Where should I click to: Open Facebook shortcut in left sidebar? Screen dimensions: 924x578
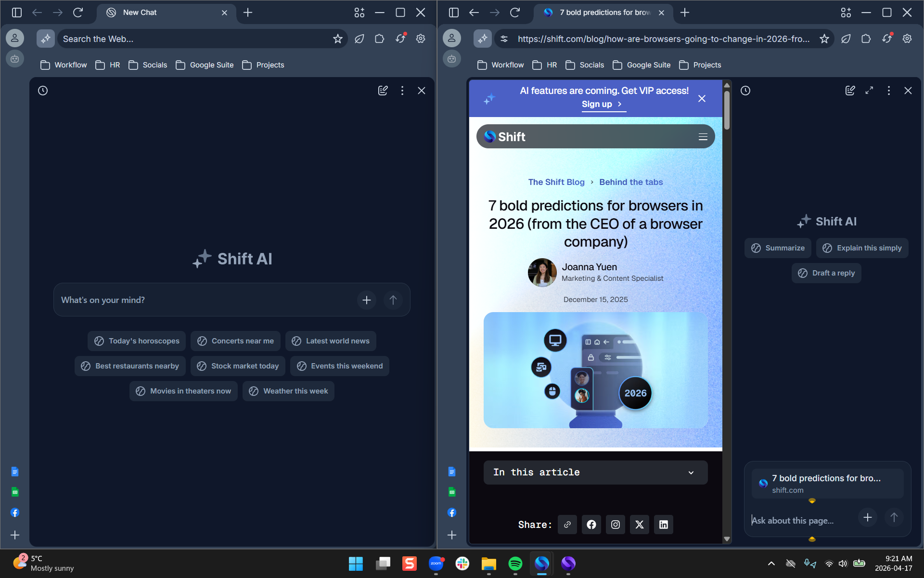click(15, 512)
